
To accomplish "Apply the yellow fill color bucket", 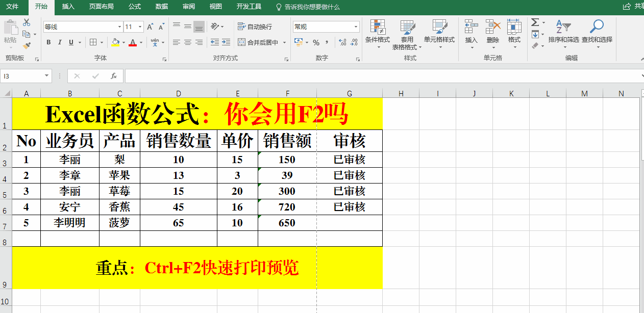I will tap(115, 42).
